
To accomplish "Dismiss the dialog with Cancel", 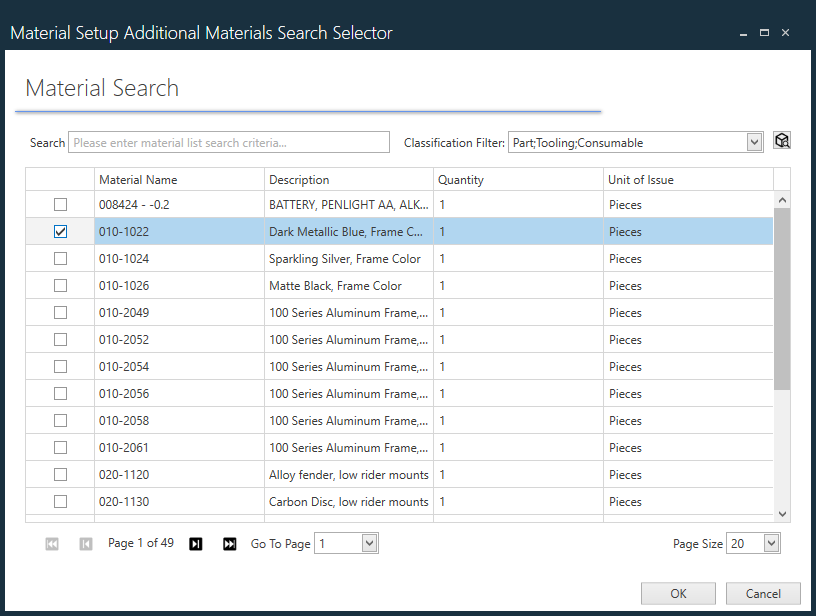I will pos(763,593).
